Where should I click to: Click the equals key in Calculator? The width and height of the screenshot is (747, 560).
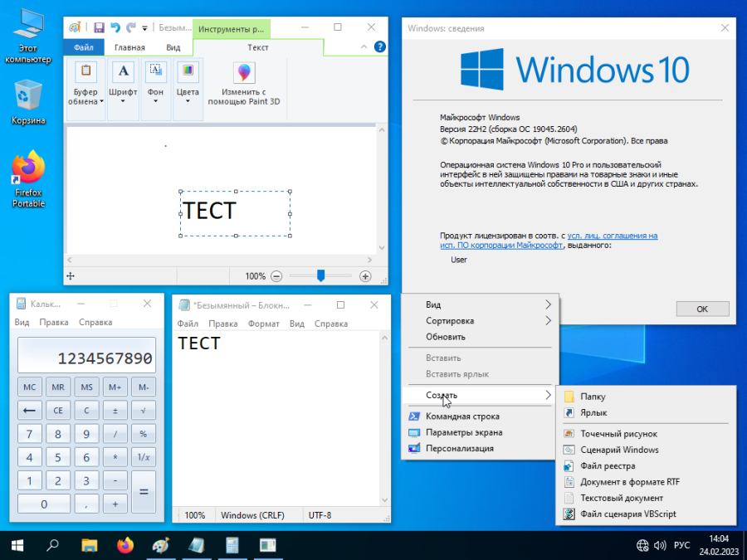click(144, 492)
